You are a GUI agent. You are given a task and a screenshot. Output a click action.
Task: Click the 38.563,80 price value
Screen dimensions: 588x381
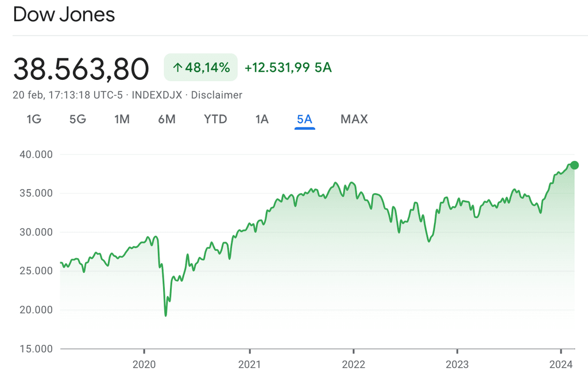click(81, 68)
